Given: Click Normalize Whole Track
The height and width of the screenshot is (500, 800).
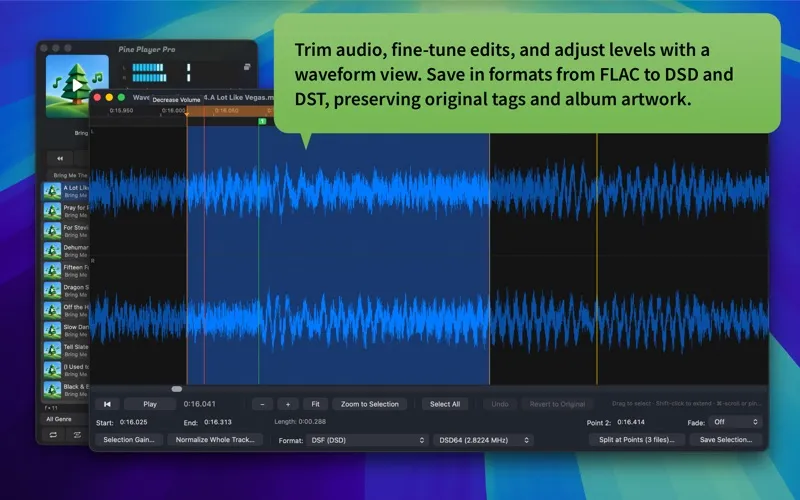Looking at the screenshot, I should click(215, 439).
